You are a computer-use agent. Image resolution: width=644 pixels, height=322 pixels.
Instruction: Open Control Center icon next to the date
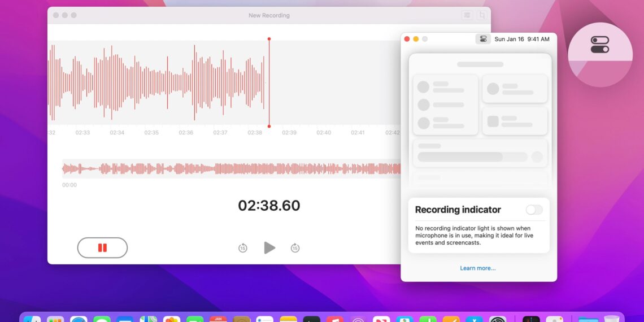pos(483,39)
